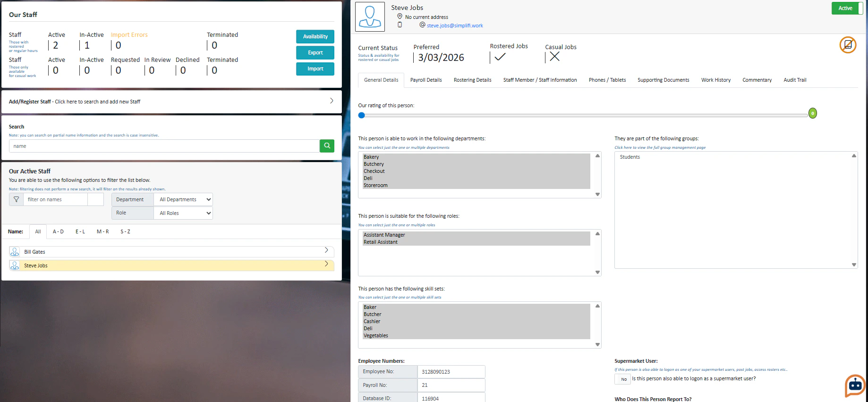
Task: Open the All Departments dropdown
Action: click(183, 199)
